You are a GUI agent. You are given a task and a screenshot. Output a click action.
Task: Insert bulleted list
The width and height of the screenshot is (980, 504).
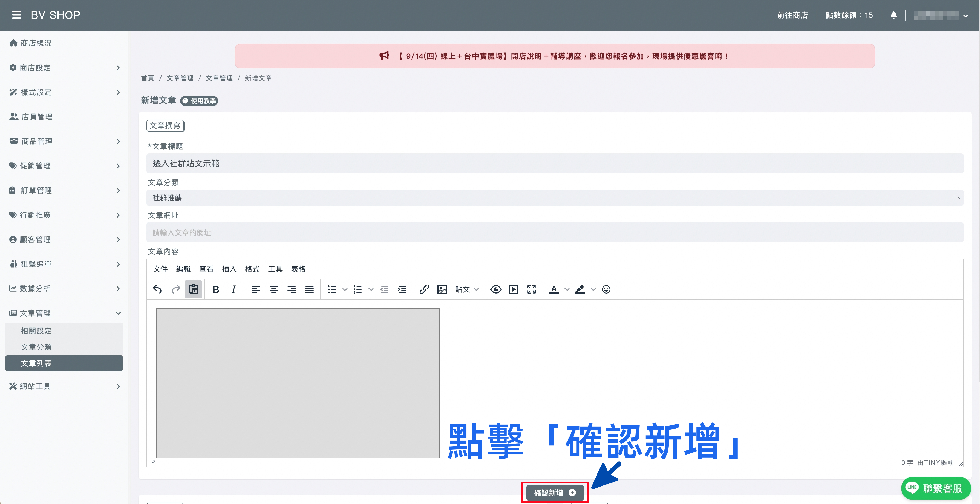[332, 289]
